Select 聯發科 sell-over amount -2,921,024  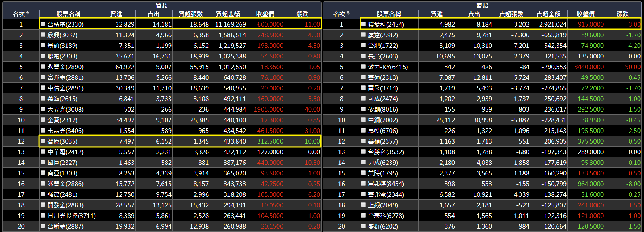click(x=551, y=24)
